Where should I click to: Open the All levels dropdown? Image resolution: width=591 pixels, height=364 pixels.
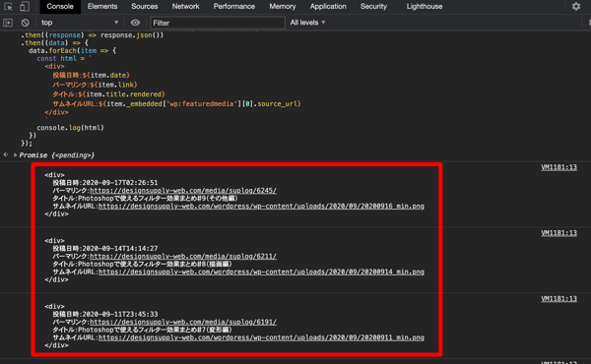[x=307, y=23]
